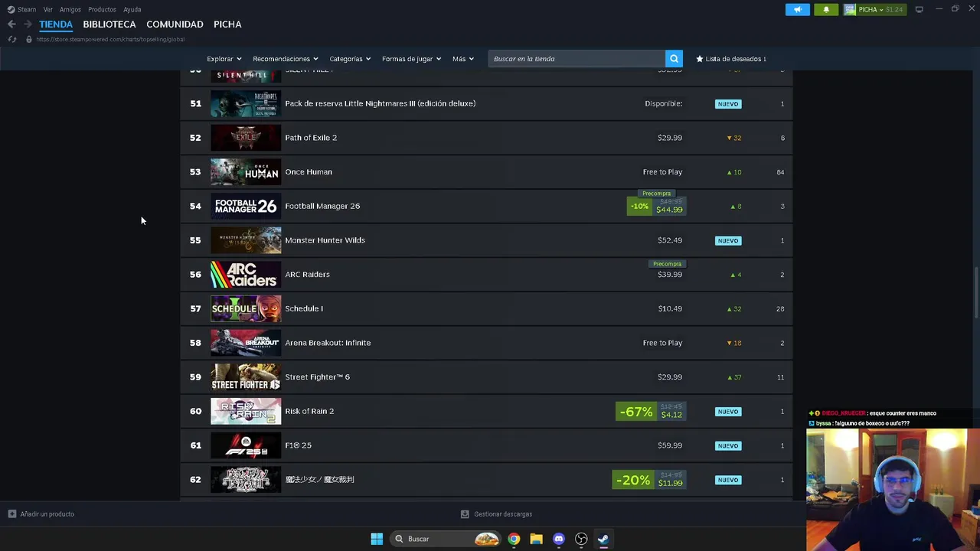Open the Football Manager 26 capsule image
Image resolution: width=980 pixels, height=551 pixels.
[x=246, y=206]
